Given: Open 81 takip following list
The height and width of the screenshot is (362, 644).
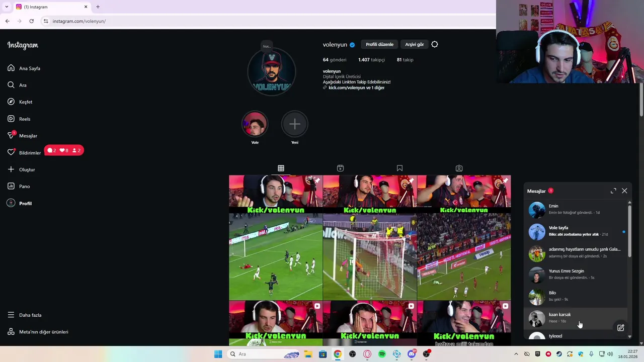Looking at the screenshot, I should click(x=405, y=59).
